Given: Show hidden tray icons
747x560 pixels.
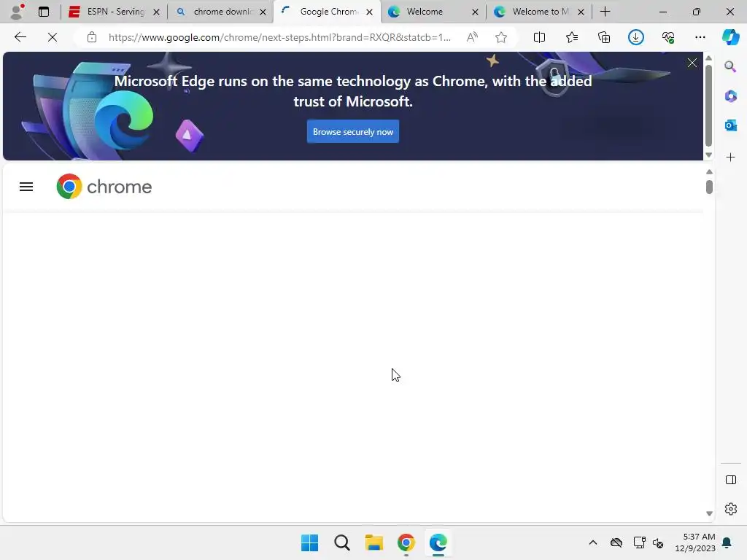Looking at the screenshot, I should point(593,542).
